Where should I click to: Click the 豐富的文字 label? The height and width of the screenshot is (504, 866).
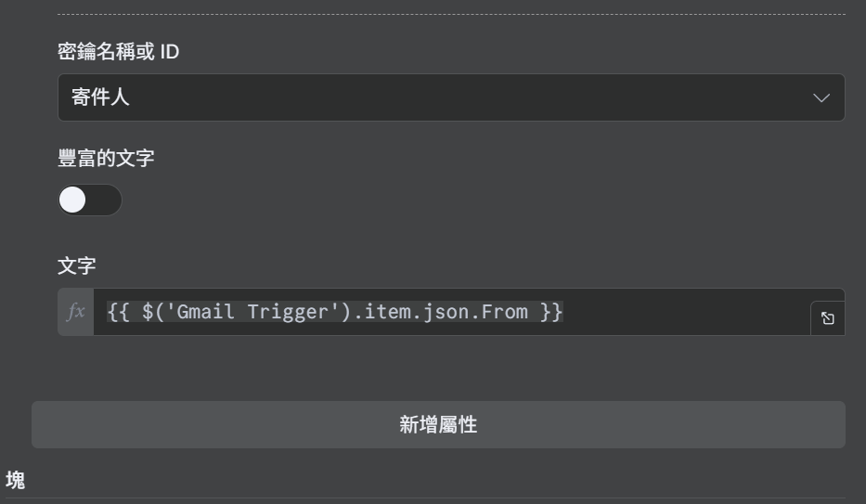coord(106,158)
